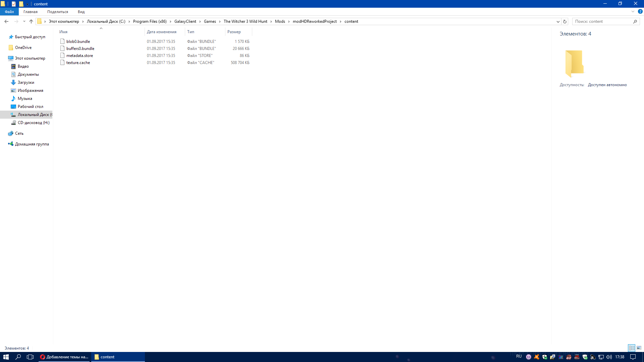Open the Вид ribbon tab
Screen dimensions: 644x362
[81, 12]
